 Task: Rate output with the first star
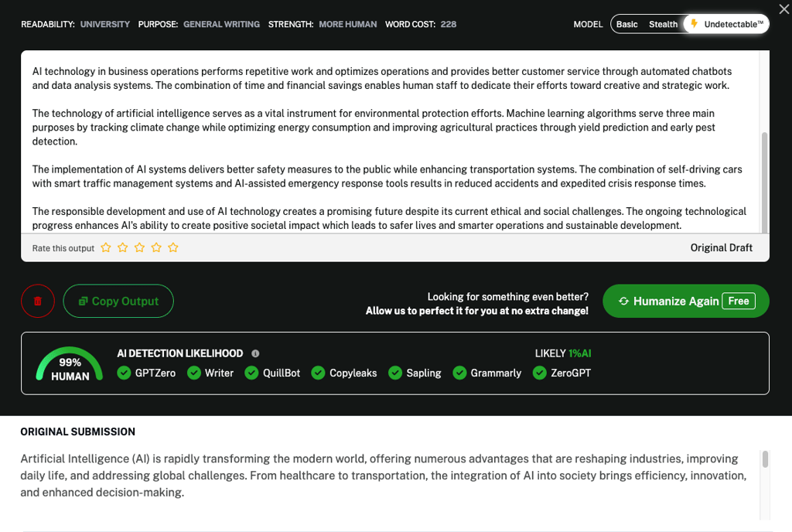click(x=105, y=247)
